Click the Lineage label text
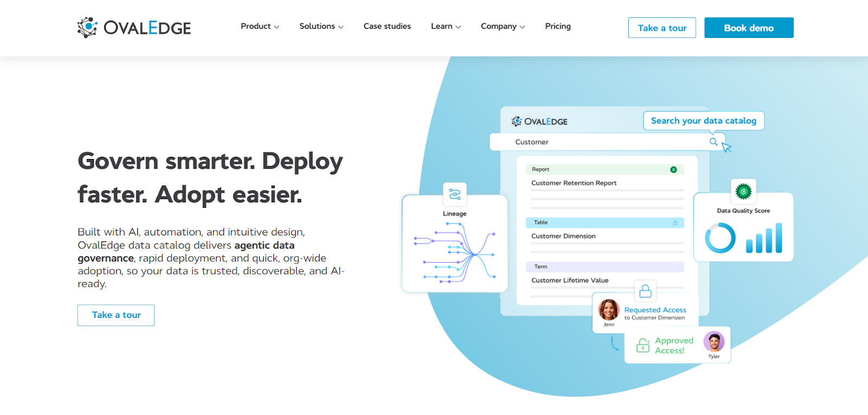 click(x=455, y=214)
